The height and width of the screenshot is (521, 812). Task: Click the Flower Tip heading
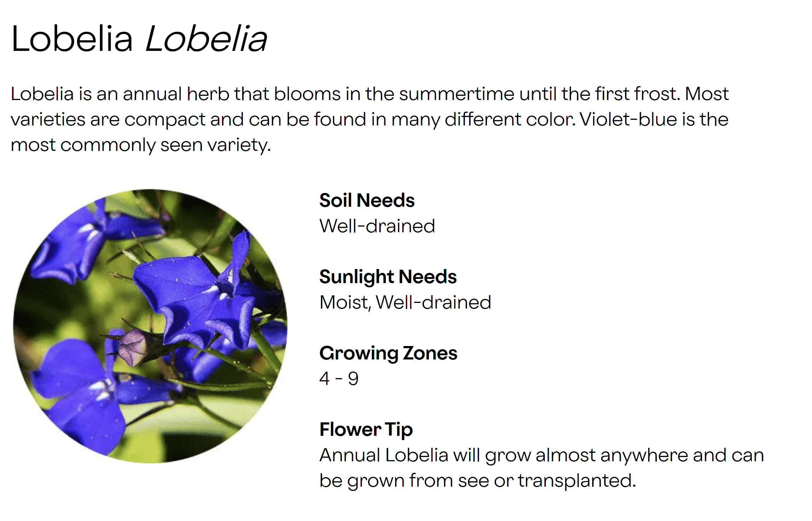click(366, 429)
